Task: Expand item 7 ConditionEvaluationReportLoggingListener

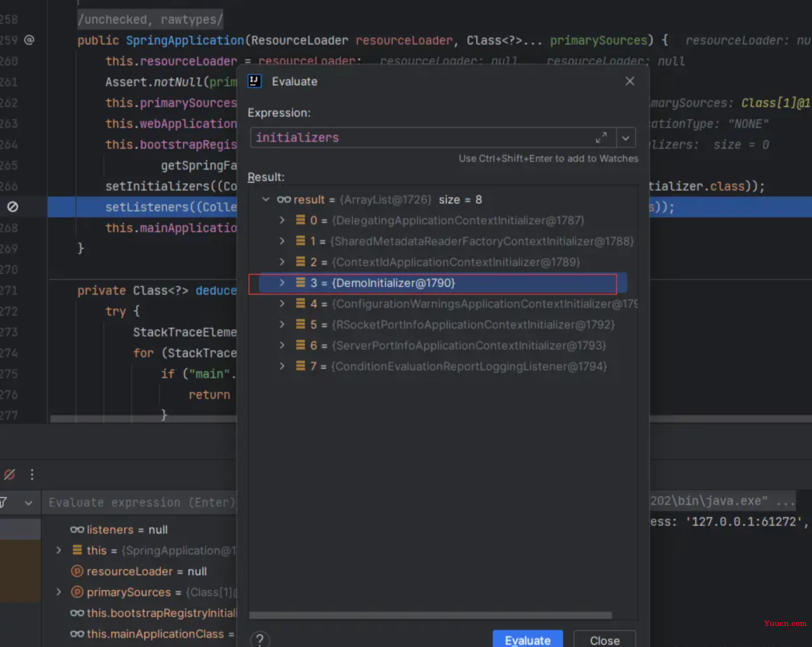Action: [282, 366]
